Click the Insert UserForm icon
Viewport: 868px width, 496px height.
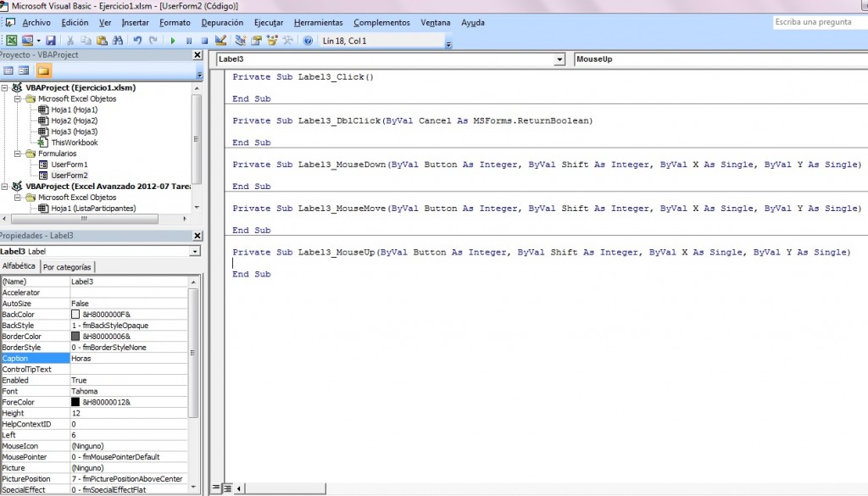click(x=27, y=41)
